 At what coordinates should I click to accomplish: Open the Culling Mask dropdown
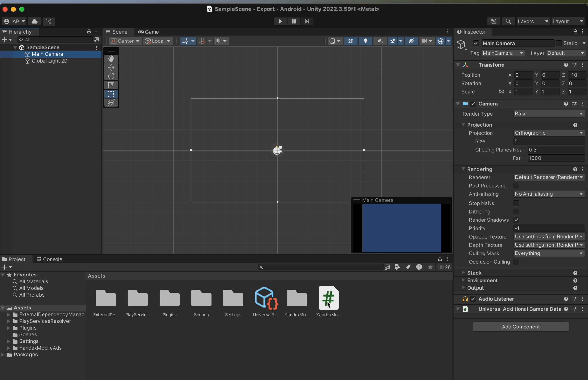click(549, 253)
